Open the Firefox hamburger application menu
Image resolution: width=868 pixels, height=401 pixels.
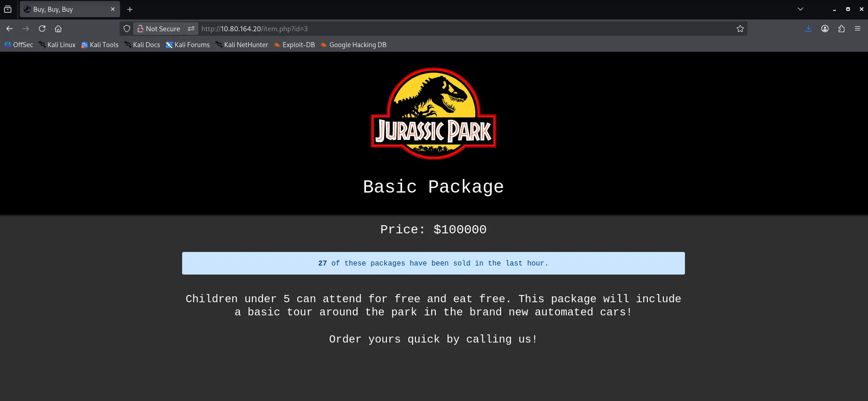[858, 29]
